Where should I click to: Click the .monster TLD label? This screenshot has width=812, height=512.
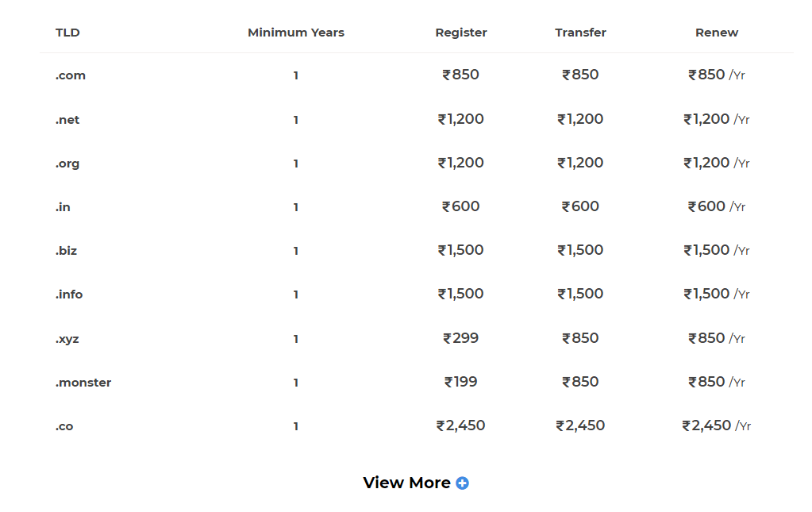[83, 383]
